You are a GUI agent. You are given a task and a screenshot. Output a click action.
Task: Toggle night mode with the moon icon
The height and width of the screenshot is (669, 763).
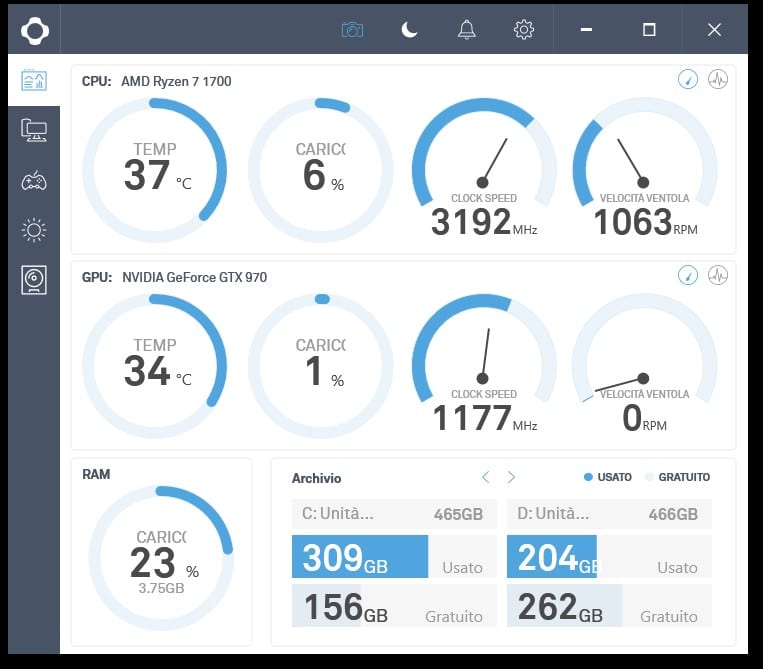point(409,30)
